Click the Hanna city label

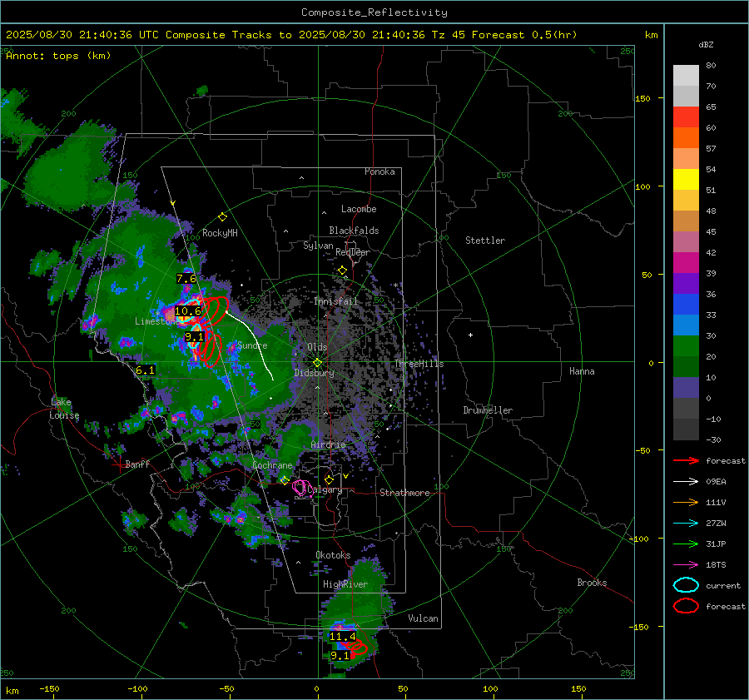click(582, 370)
